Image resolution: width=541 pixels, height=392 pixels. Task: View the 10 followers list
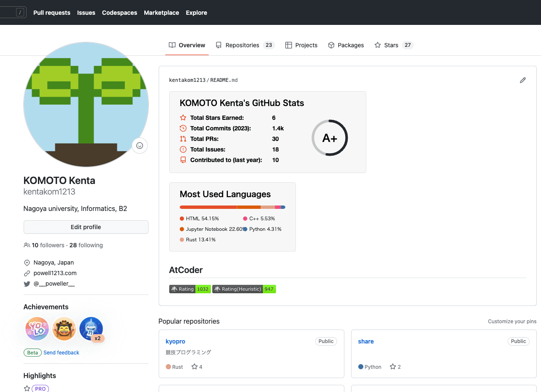[48, 245]
